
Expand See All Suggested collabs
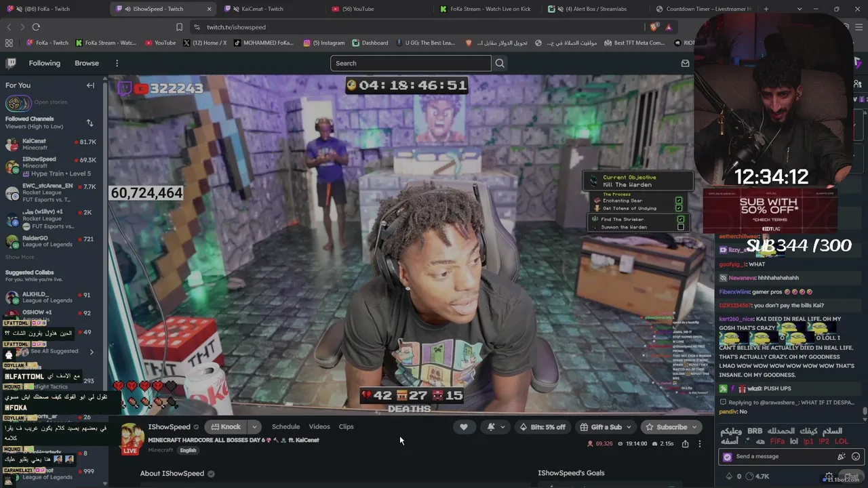[x=54, y=351]
